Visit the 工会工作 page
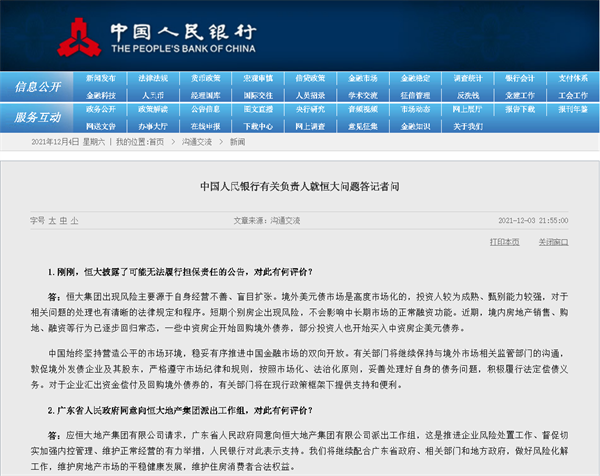This screenshot has height=476, width=600. tap(573, 95)
